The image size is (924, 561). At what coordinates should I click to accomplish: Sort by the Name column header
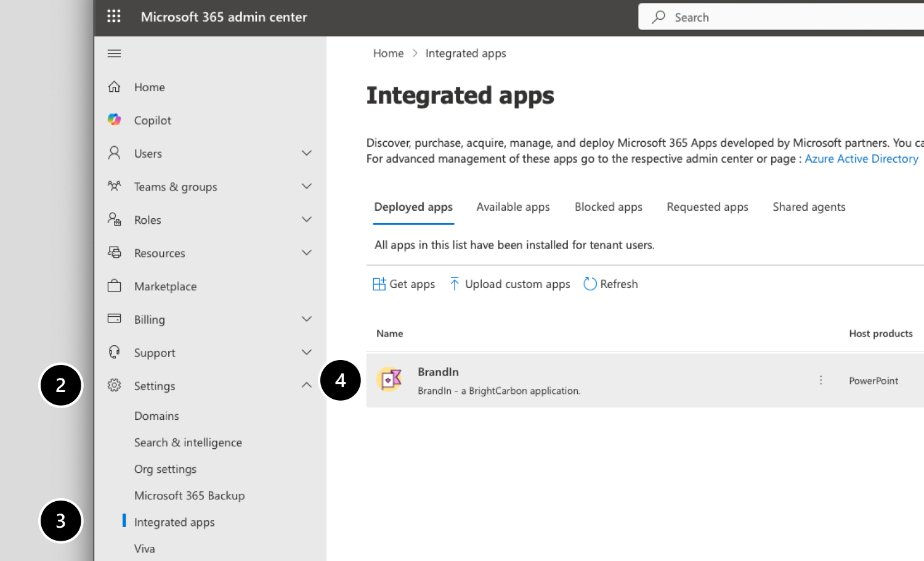tap(389, 334)
